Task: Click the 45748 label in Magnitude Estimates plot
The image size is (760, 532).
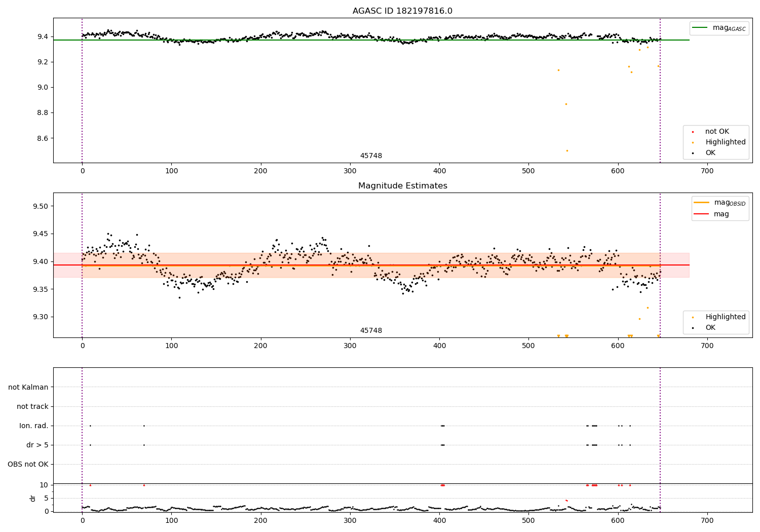Action: (x=371, y=331)
